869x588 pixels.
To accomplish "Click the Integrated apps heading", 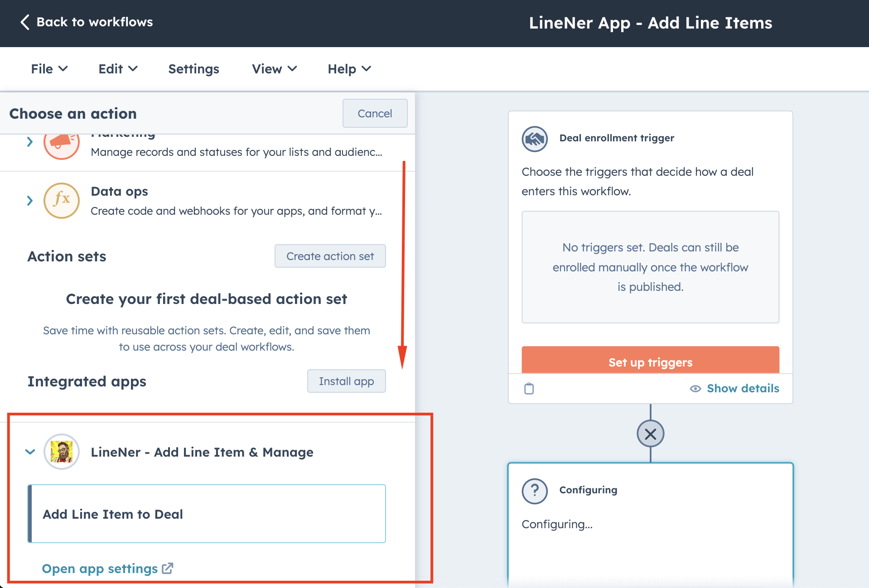I will [x=87, y=381].
